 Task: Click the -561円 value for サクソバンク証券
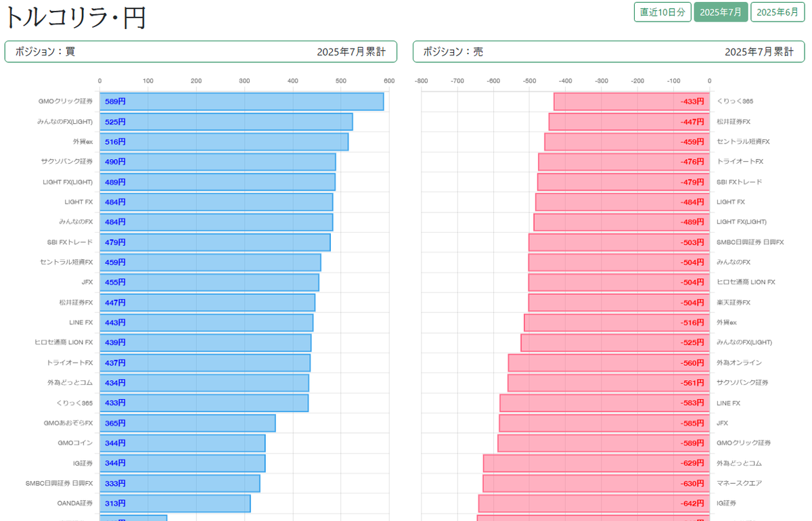[692, 382]
